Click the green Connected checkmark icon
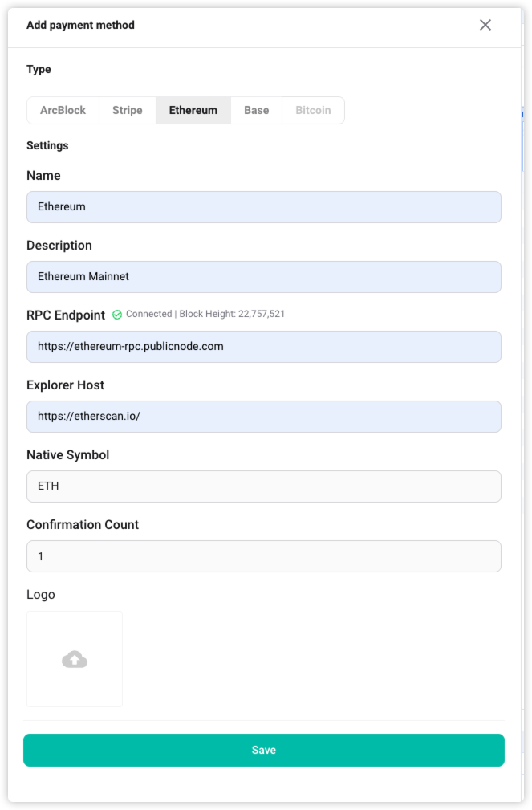 tap(117, 315)
